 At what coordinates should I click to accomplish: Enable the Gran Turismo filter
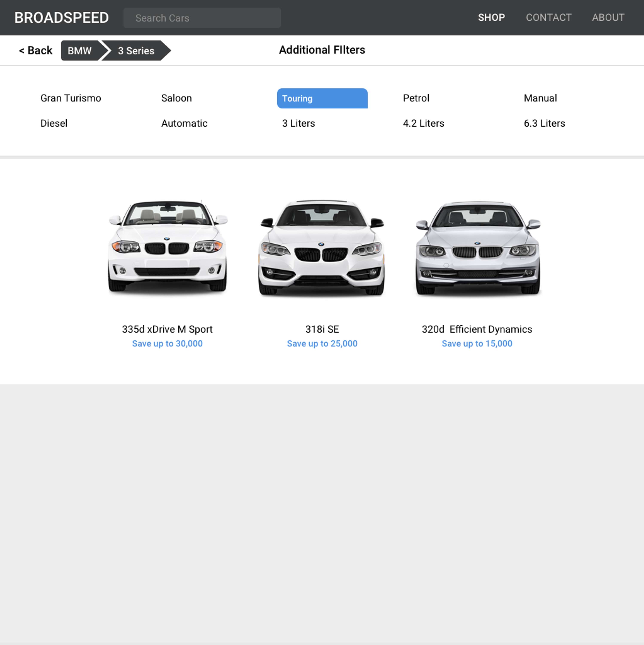(x=71, y=98)
